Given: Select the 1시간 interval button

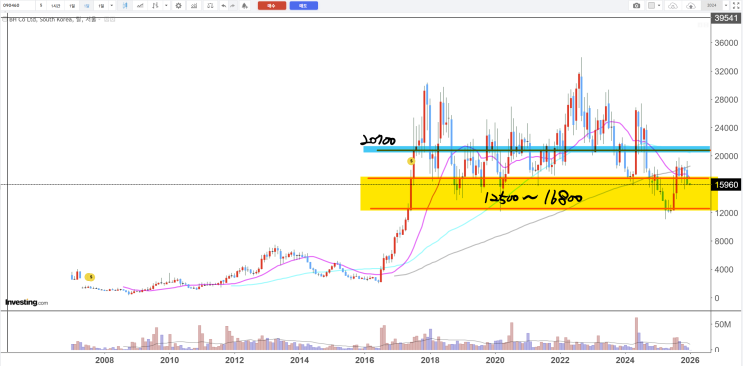Looking at the screenshot, I should (55, 5).
